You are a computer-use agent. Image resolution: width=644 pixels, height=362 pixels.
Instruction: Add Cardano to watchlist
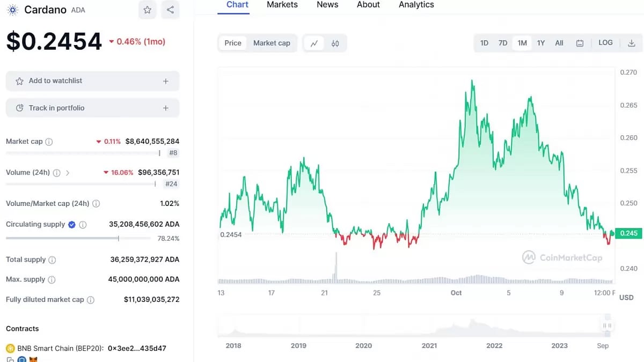pos(92,80)
